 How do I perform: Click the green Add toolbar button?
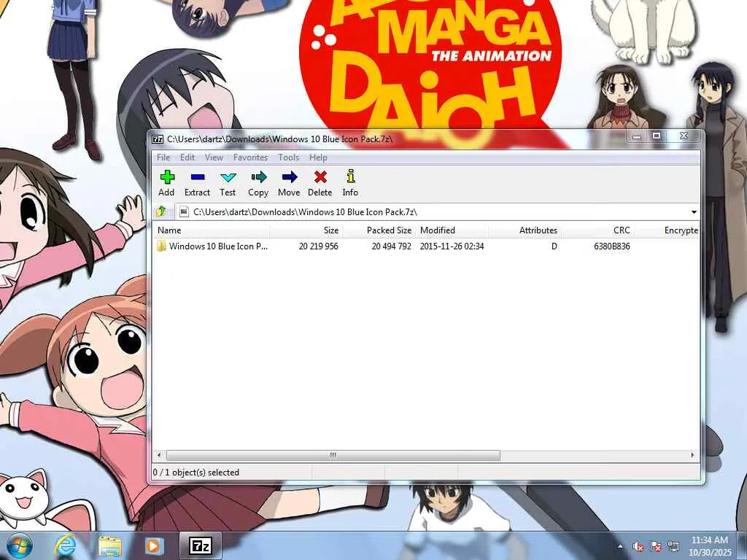[x=166, y=183]
